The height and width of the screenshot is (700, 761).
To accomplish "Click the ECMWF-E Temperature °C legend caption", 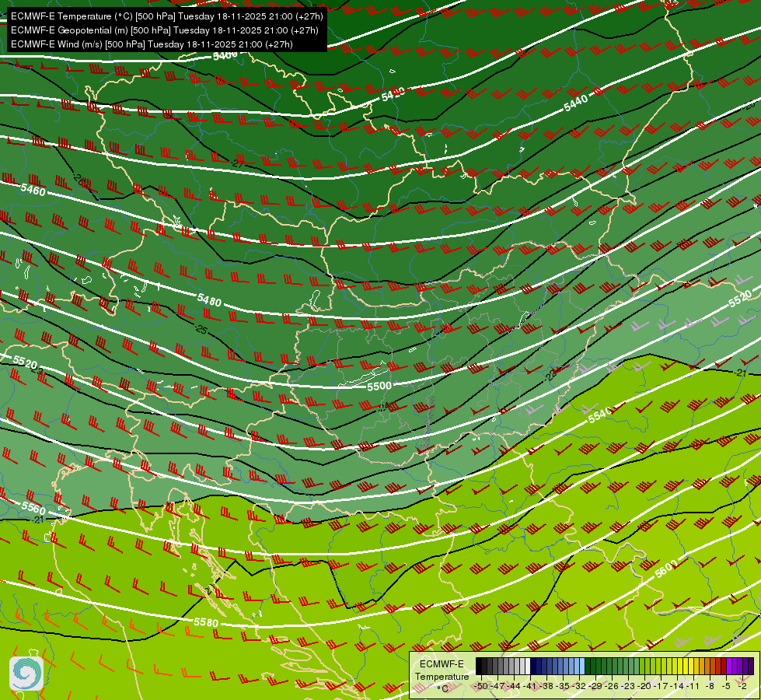I will point(442,676).
